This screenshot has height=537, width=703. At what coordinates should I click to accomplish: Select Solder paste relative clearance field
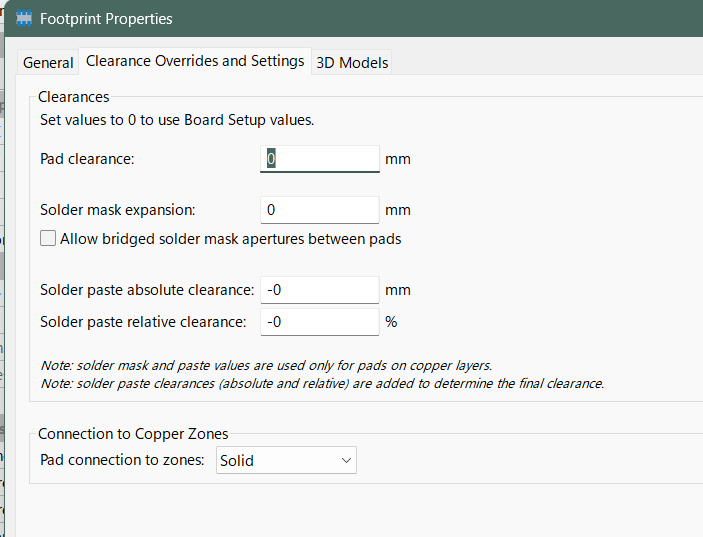tap(320, 322)
